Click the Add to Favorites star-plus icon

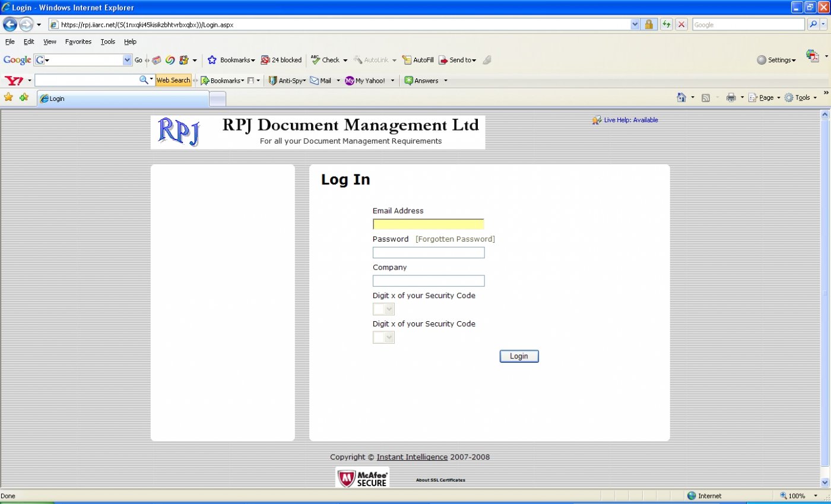pos(24,97)
